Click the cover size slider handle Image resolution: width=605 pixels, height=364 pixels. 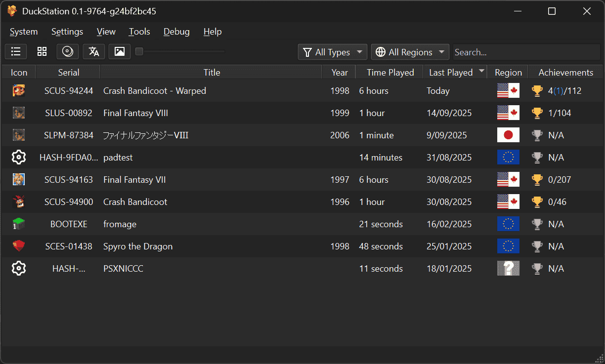[x=139, y=51]
